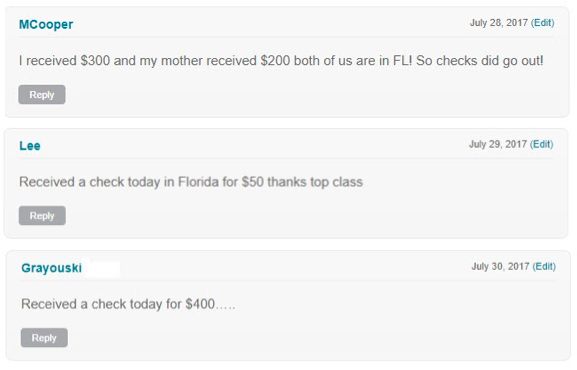Click MCooper's comment text about $300

281,61
